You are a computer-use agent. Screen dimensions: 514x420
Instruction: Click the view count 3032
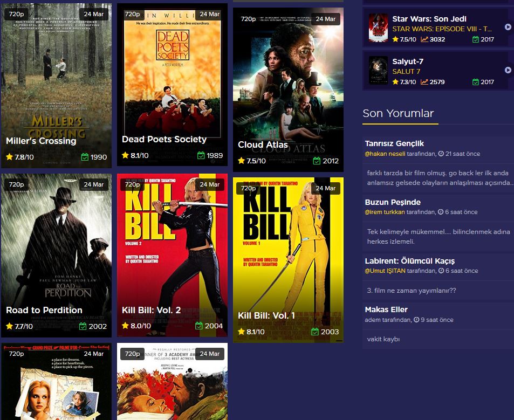point(437,39)
